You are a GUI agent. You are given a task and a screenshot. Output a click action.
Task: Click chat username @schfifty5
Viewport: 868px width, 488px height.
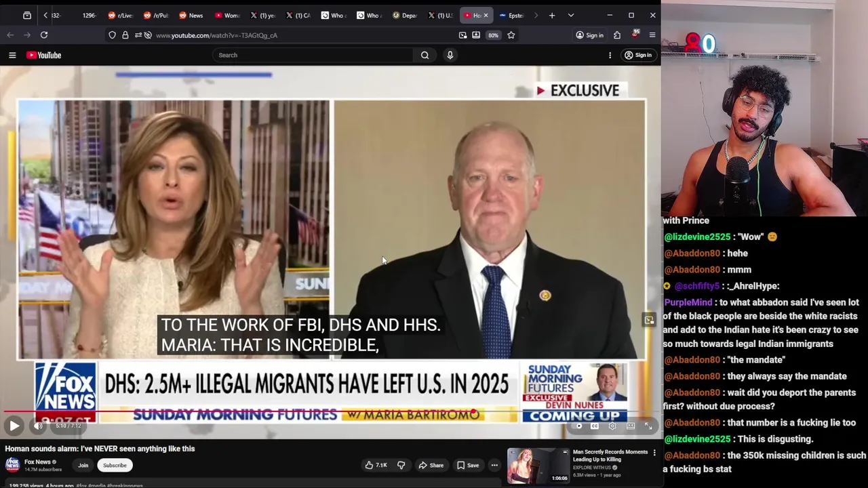coord(696,286)
